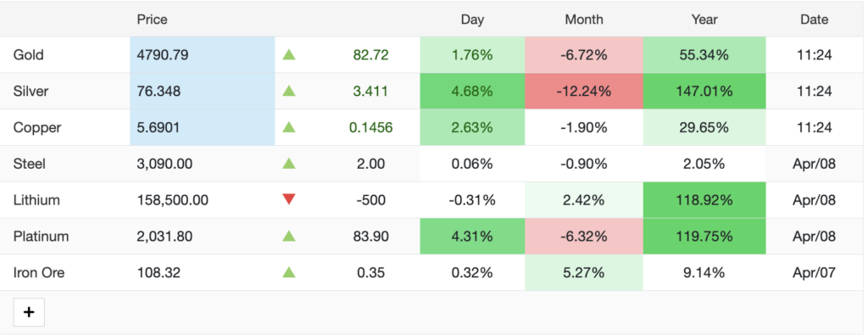Viewport: 868px width, 335px height.
Task: Click Copper month change -1.90%
Action: point(584,127)
